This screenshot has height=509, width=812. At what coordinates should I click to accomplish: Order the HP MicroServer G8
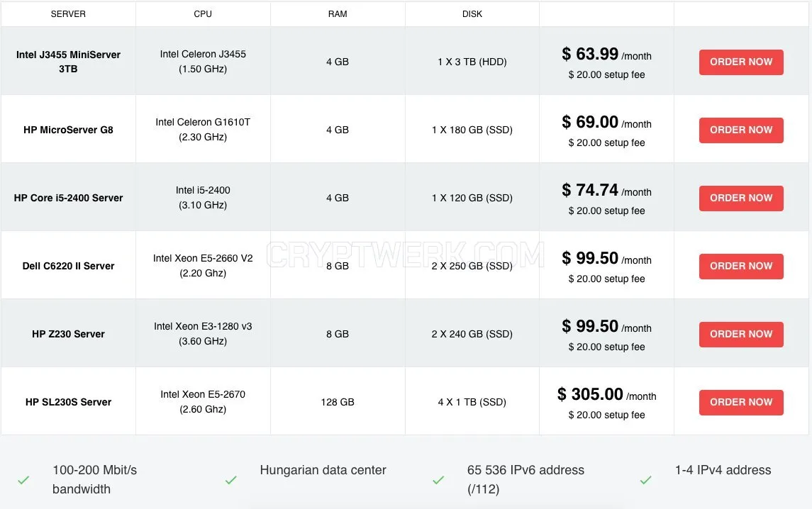[x=741, y=130]
